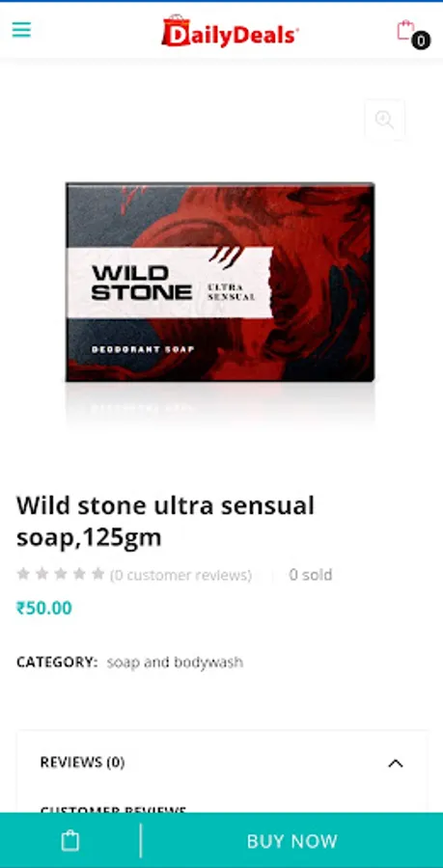Open the 0 customer reviews link
Viewport: 443px width, 868px height.
click(180, 575)
